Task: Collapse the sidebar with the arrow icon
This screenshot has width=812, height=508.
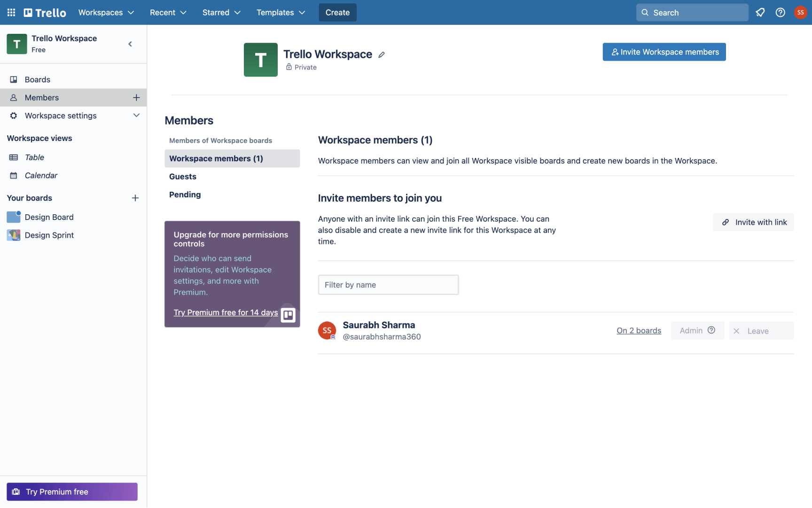Action: pyautogui.click(x=130, y=44)
